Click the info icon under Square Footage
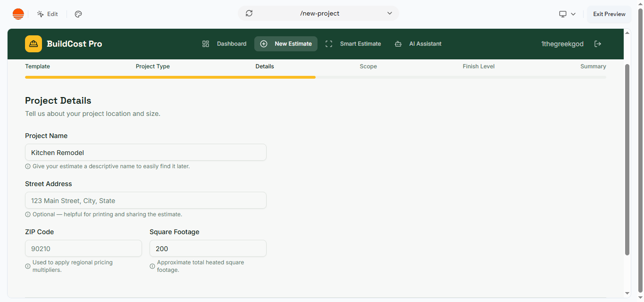 click(152, 266)
